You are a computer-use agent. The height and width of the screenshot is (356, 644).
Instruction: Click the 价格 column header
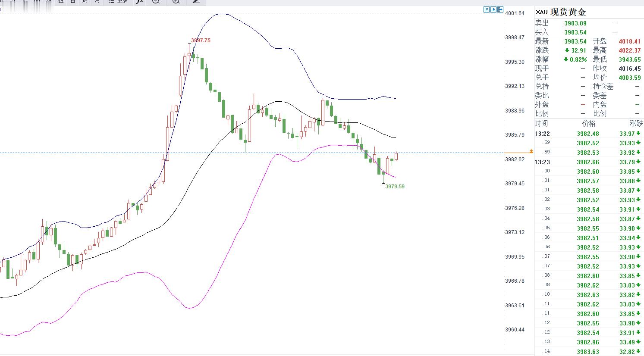[x=589, y=124]
